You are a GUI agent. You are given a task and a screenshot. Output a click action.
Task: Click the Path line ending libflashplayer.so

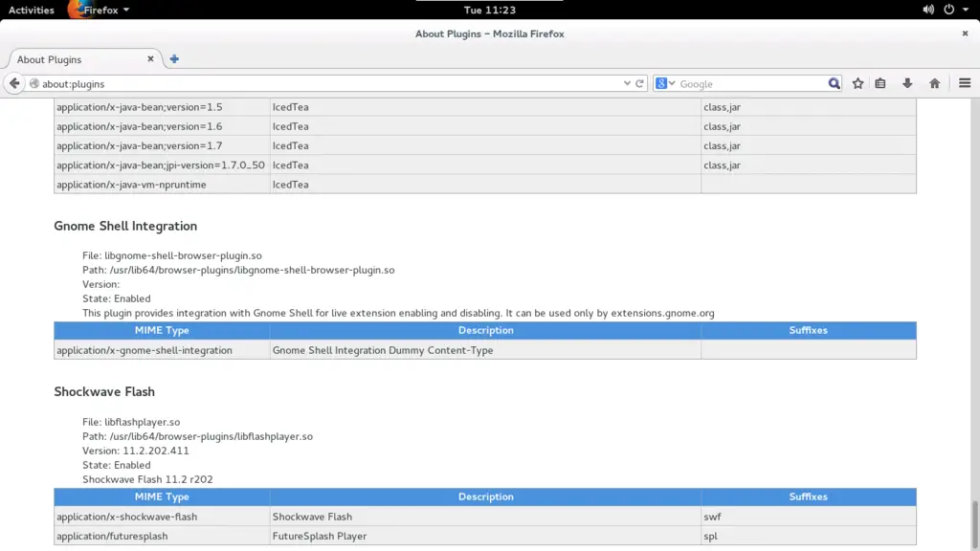pos(197,436)
